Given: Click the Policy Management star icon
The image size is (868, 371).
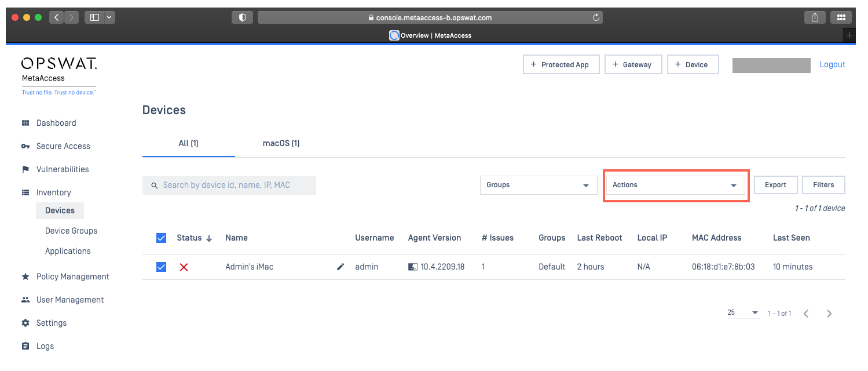Looking at the screenshot, I should coord(25,277).
